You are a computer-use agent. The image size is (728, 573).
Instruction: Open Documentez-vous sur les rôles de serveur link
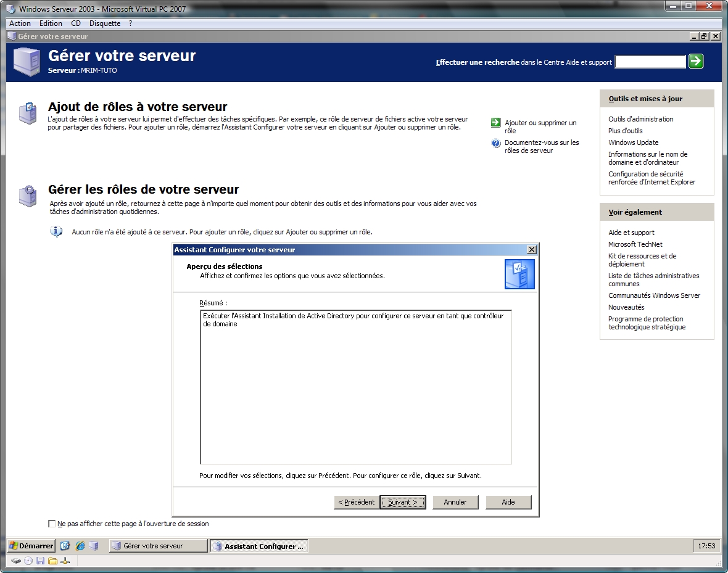pos(542,147)
